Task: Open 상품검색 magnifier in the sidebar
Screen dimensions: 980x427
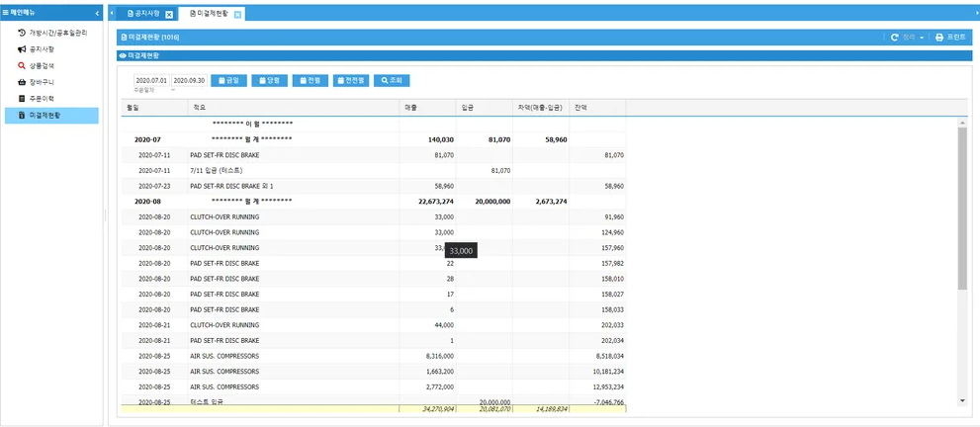Action: [x=22, y=65]
